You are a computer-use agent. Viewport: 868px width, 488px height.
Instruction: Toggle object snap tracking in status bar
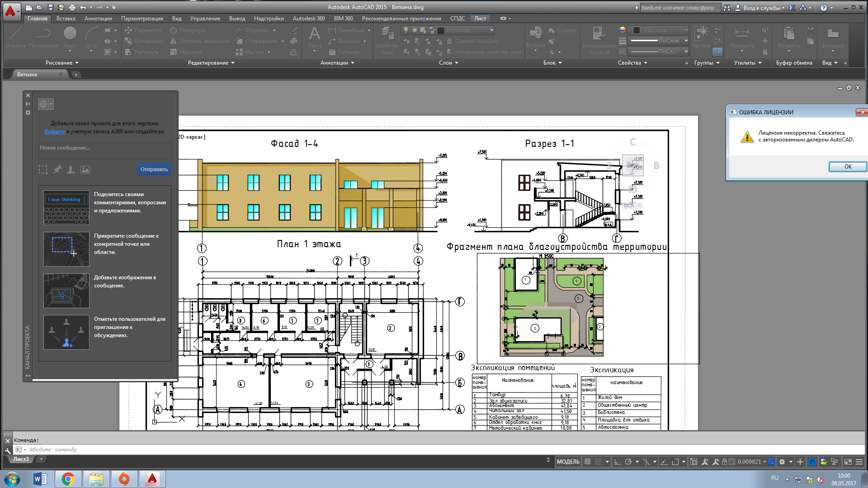[x=664, y=462]
